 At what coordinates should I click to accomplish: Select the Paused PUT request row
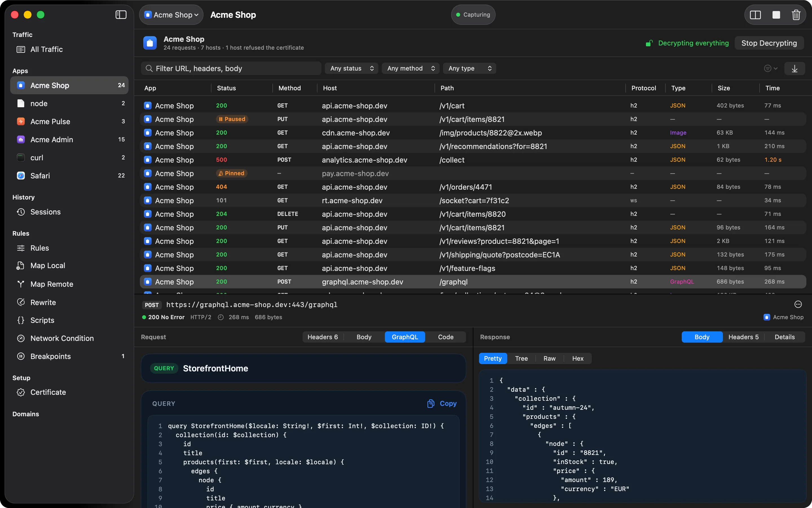tap(473, 119)
